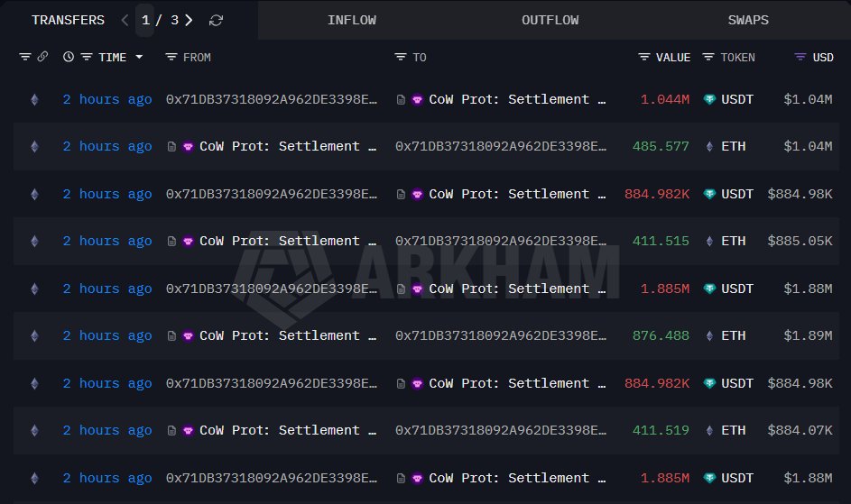
Task: Open the chain filter icon in the header
Action: point(25,57)
